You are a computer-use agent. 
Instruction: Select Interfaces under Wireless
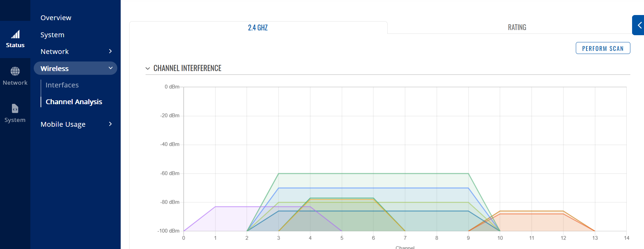(x=62, y=85)
